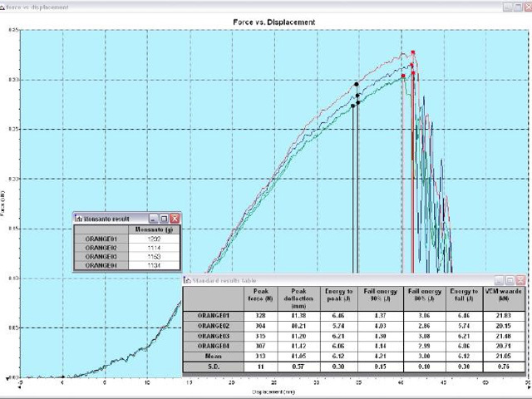532x399 pixels.
Task: Minimize the Standard results table window
Action: tap(500, 281)
